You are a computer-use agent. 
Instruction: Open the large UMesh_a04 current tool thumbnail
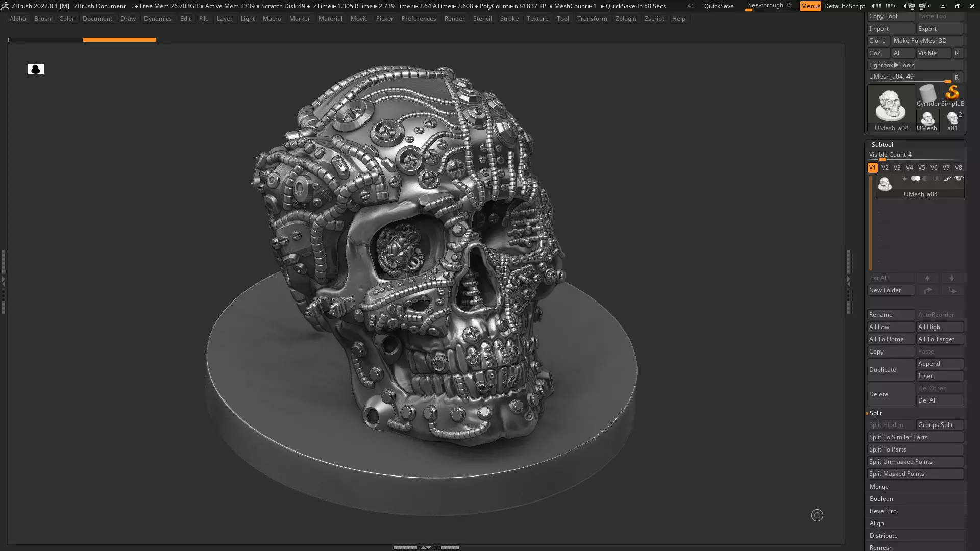point(891,108)
